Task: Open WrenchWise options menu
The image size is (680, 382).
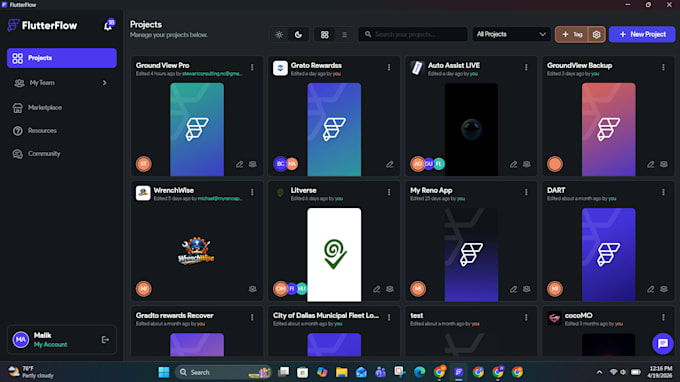Action: (x=252, y=192)
